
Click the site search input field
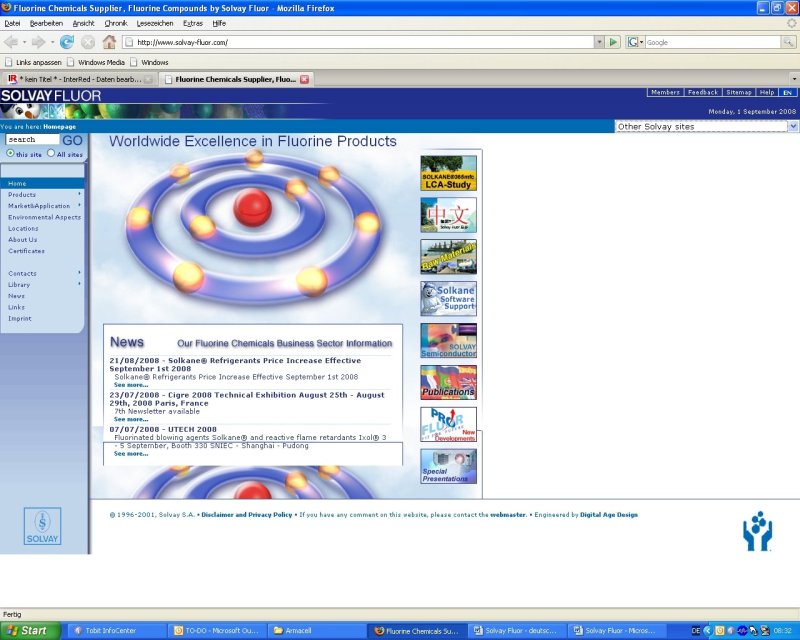pyautogui.click(x=32, y=139)
